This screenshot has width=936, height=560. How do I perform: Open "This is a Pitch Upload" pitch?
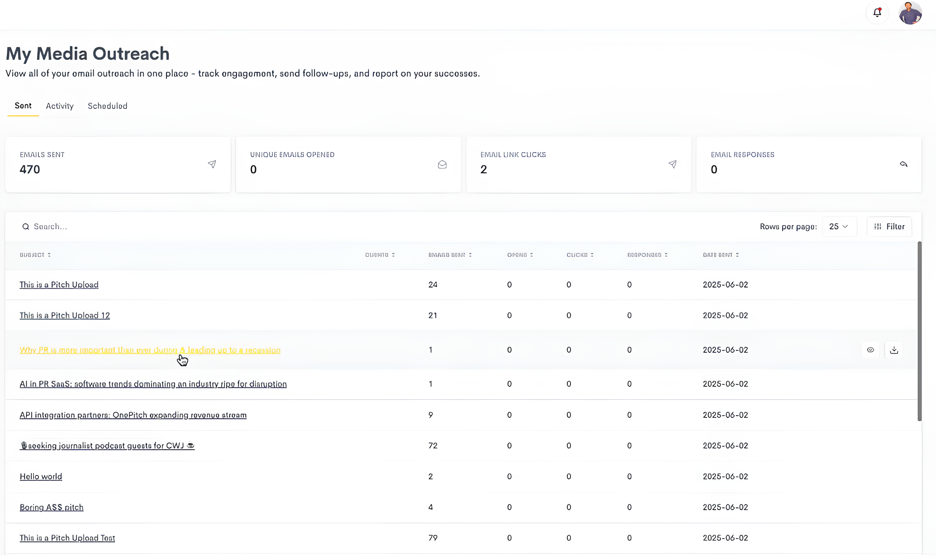tap(59, 284)
